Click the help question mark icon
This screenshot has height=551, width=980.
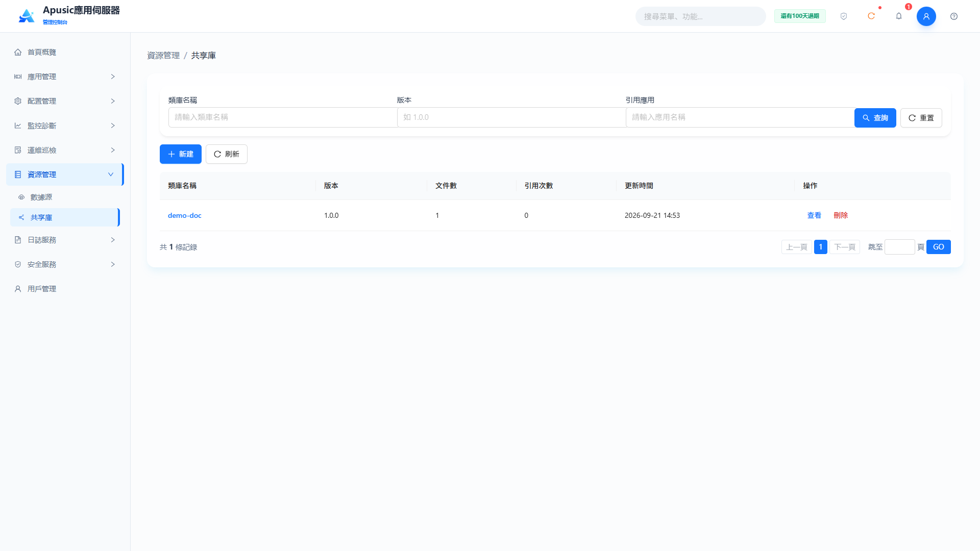954,16
